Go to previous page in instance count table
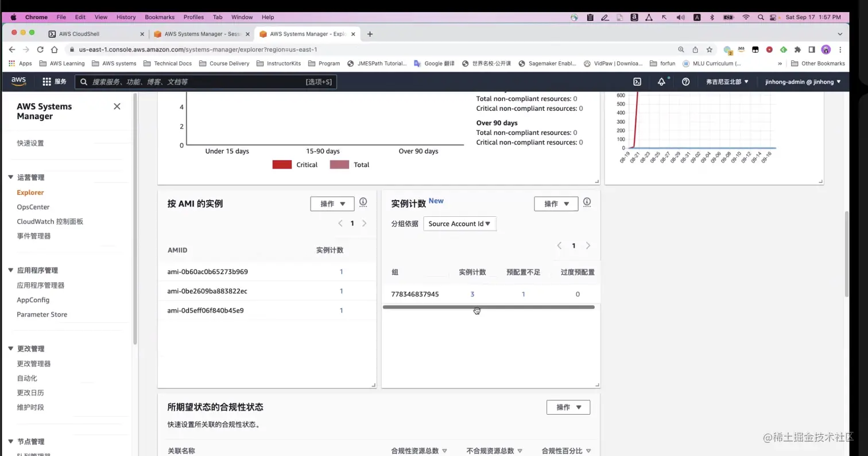Image resolution: width=868 pixels, height=456 pixels. (x=559, y=245)
